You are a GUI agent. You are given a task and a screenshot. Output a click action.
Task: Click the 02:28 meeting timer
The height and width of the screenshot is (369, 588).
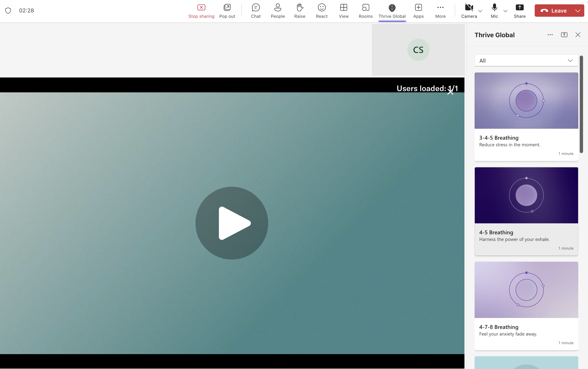(27, 11)
